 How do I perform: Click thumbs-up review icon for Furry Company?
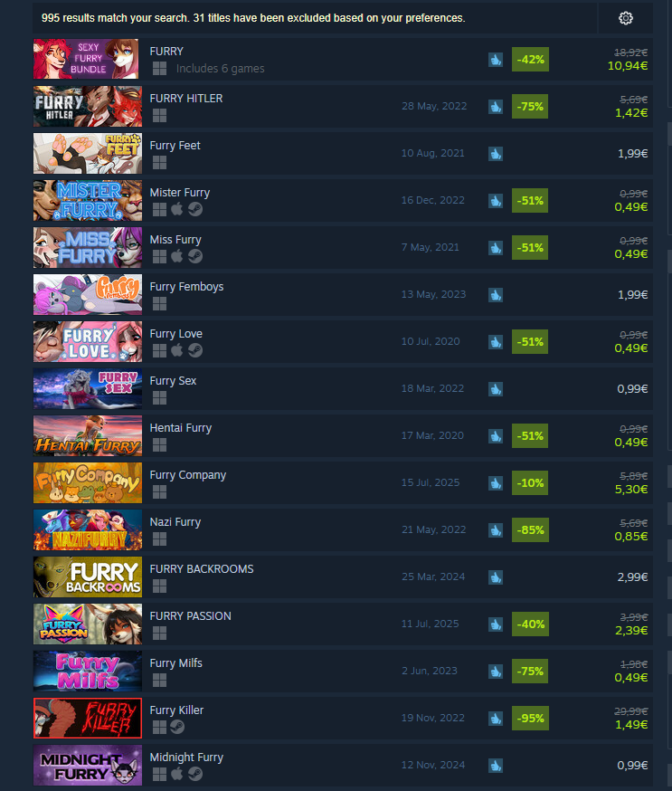coord(496,482)
